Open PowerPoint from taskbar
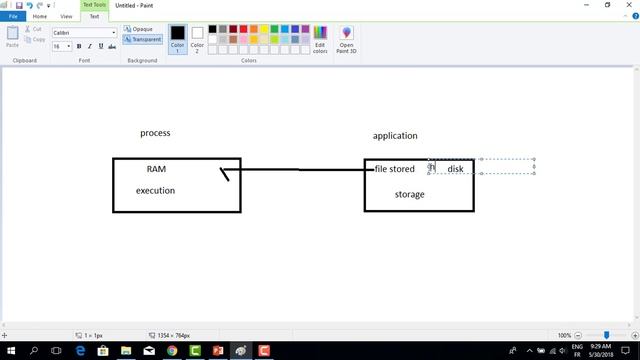Viewport: 640px width, 360px height. [218, 351]
